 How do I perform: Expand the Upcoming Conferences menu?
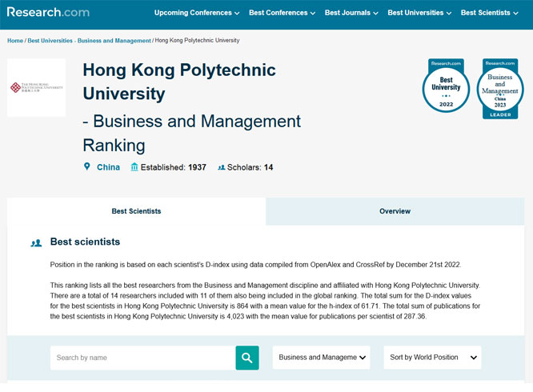[197, 13]
